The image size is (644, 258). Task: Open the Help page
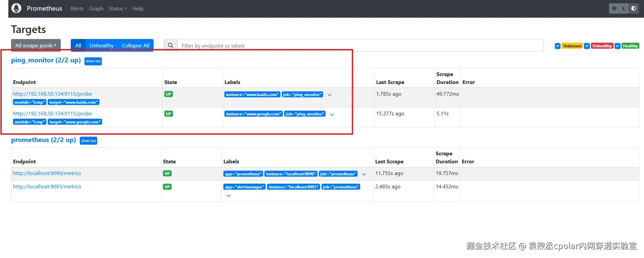point(138,9)
